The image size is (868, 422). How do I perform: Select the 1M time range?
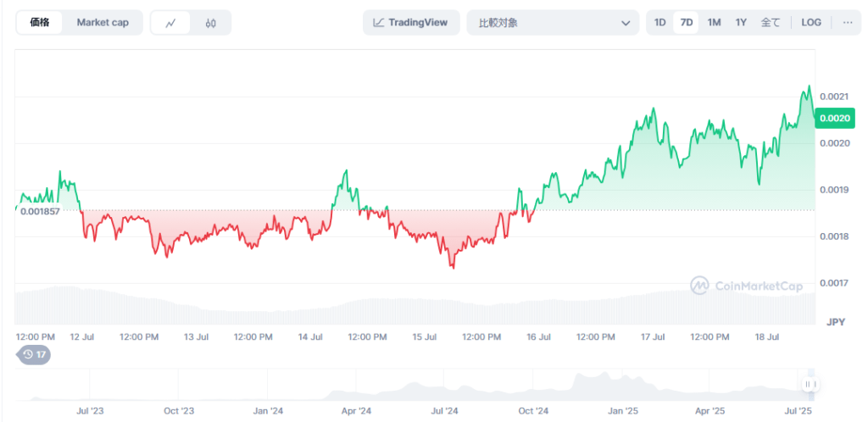coord(714,23)
